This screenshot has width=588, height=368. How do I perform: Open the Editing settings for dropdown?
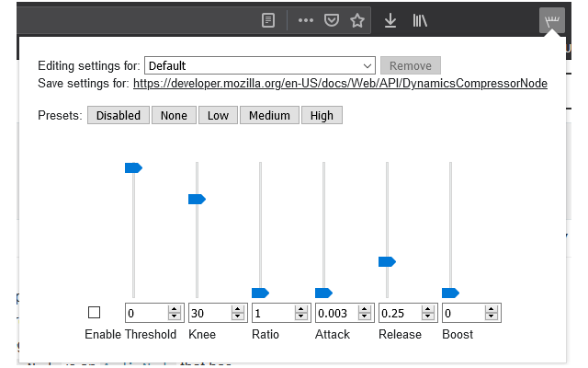click(260, 65)
